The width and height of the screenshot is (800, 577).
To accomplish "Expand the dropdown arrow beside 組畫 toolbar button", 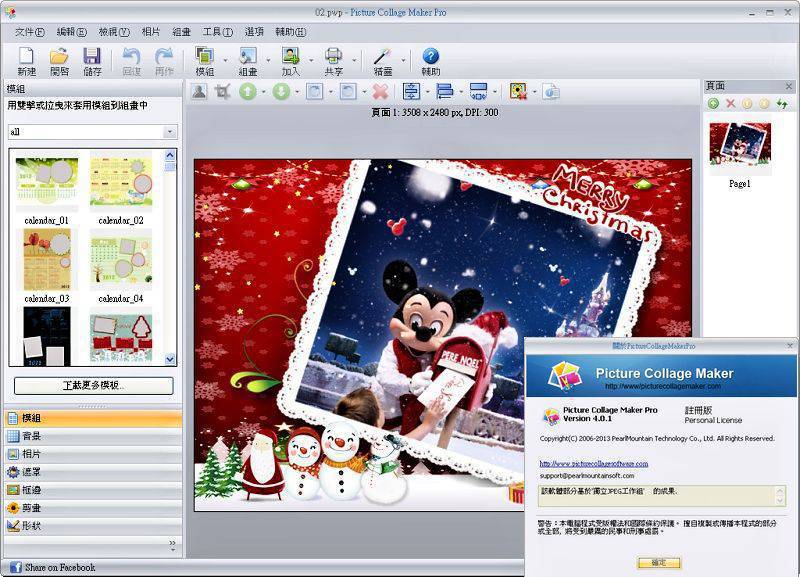I will [268, 60].
